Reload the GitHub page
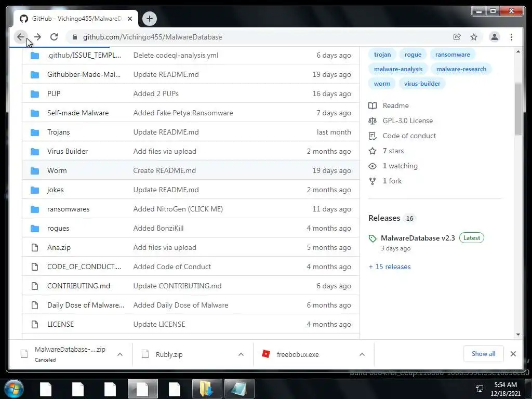Image resolution: width=532 pixels, height=399 pixels. [x=54, y=37]
